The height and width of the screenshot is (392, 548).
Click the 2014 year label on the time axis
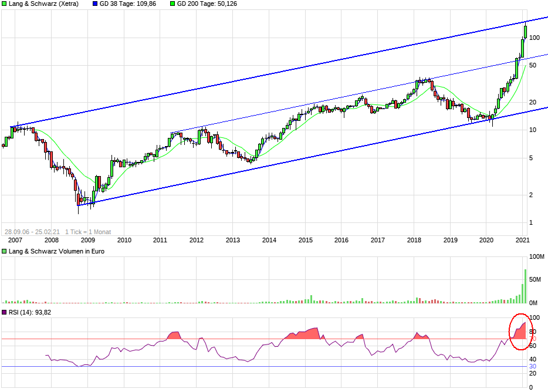pos(269,240)
